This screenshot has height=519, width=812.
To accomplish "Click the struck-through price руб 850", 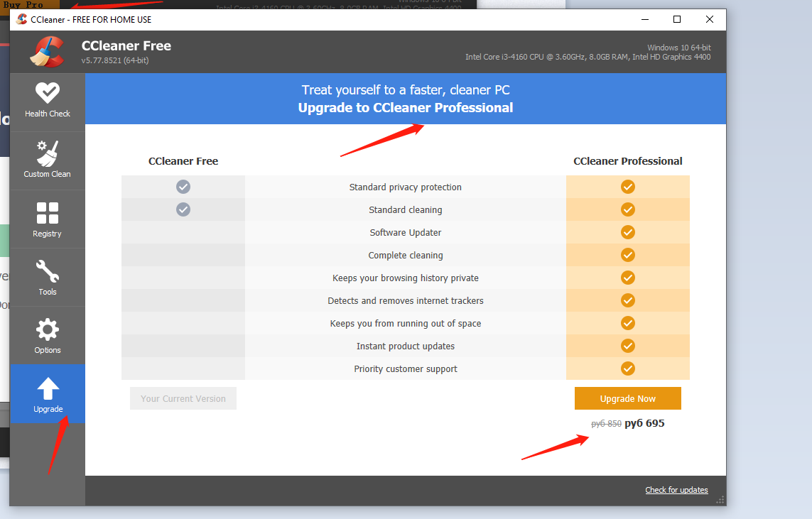I will tap(606, 424).
